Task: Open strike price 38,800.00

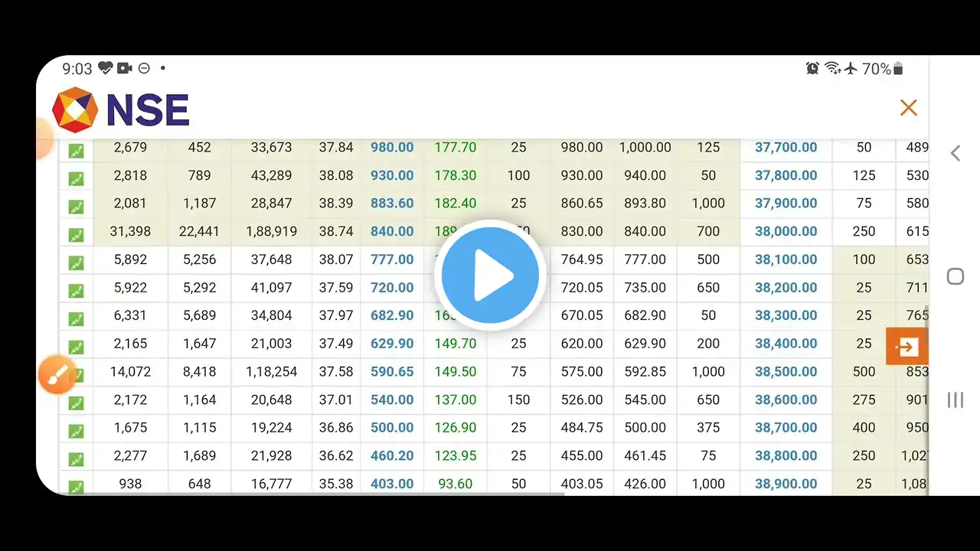Action: [x=786, y=455]
